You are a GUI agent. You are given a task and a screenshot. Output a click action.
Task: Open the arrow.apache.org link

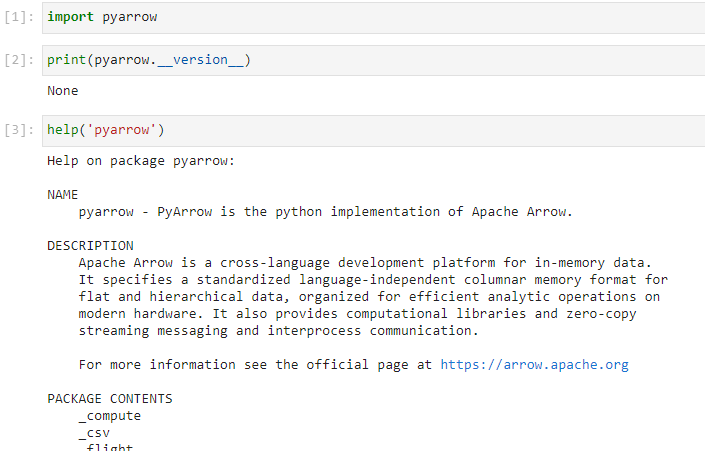coord(534,364)
